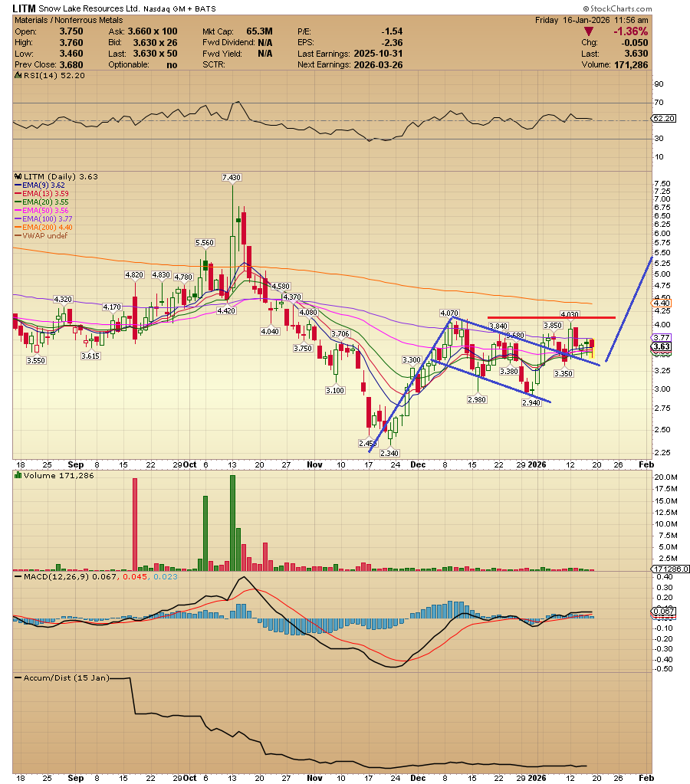Click the Prev Close value 3.680
The height and width of the screenshot is (784, 690).
(x=71, y=65)
